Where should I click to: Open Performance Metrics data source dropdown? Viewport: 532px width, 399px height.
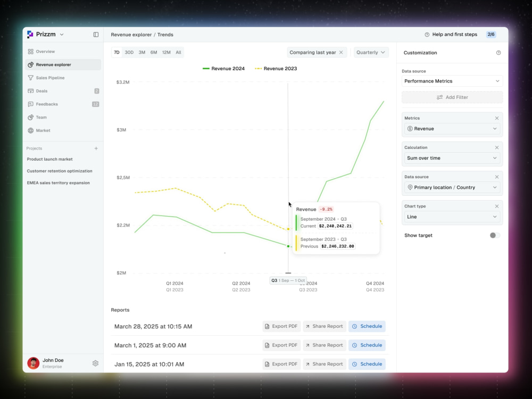click(452, 81)
